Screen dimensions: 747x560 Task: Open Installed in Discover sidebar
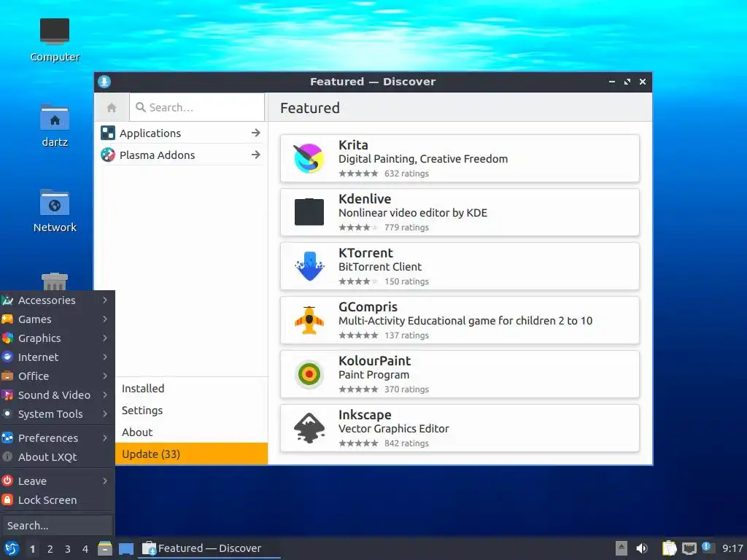(x=192, y=389)
